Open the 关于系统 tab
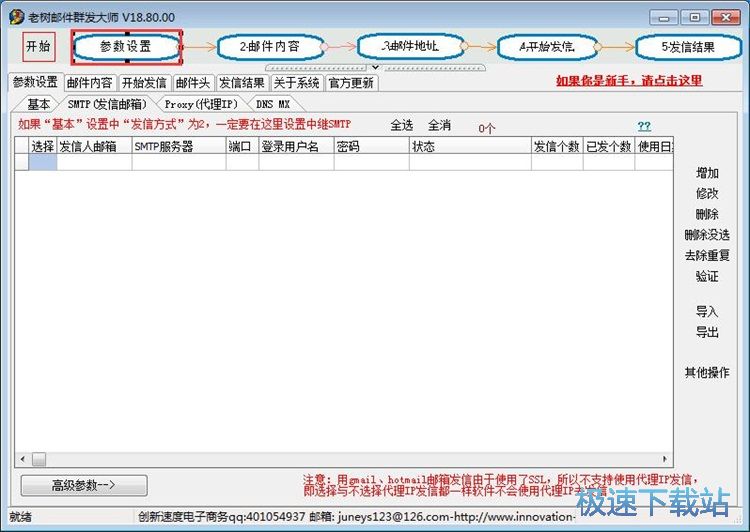This screenshot has height=532, width=750. pos(297,83)
